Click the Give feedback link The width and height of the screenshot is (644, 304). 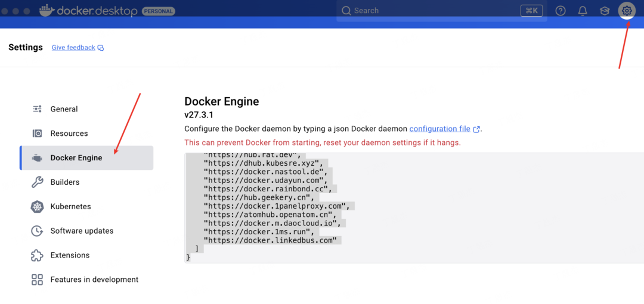tap(73, 48)
